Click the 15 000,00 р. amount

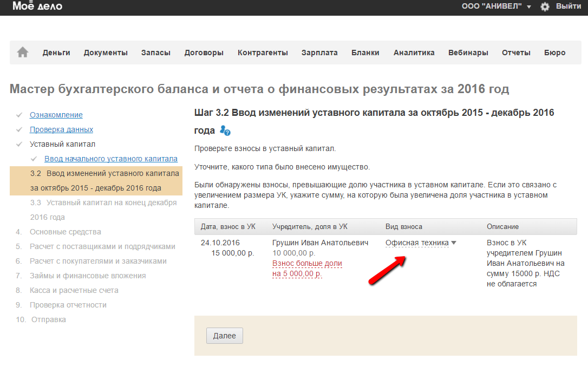[x=232, y=253]
